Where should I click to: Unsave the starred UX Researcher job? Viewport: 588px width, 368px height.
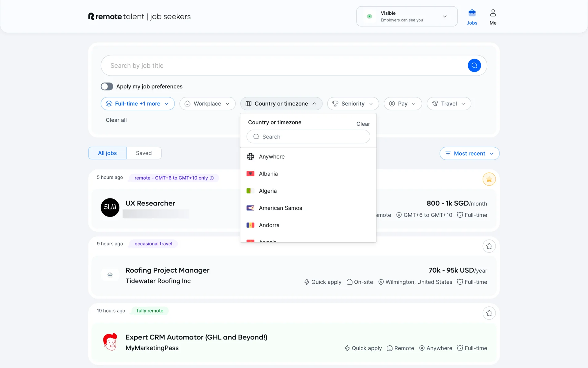[x=489, y=179]
